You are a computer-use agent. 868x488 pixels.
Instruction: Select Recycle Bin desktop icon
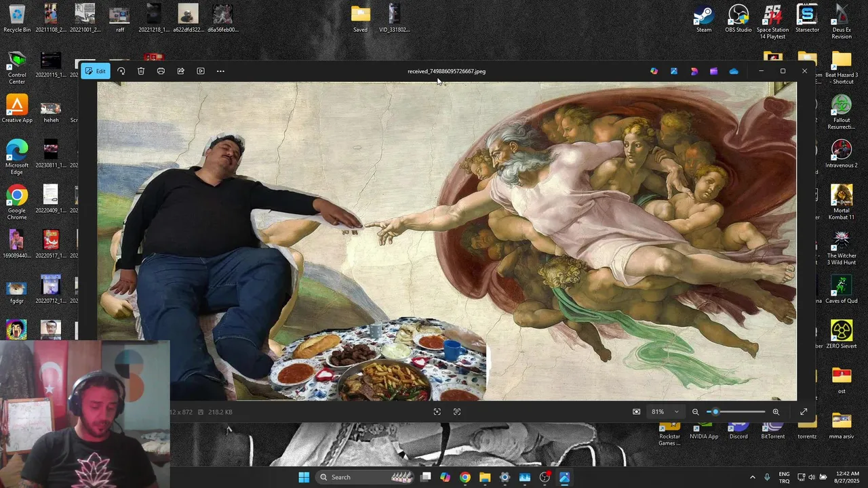[17, 18]
